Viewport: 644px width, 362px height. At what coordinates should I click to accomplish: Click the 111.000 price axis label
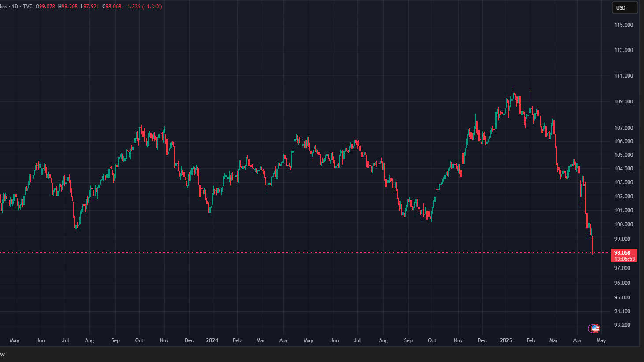coord(624,76)
